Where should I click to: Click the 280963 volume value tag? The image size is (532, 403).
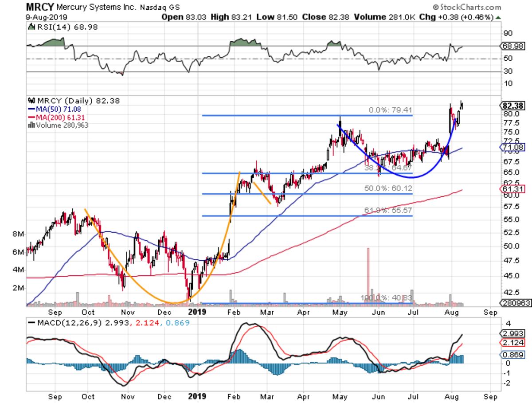pos(515,303)
